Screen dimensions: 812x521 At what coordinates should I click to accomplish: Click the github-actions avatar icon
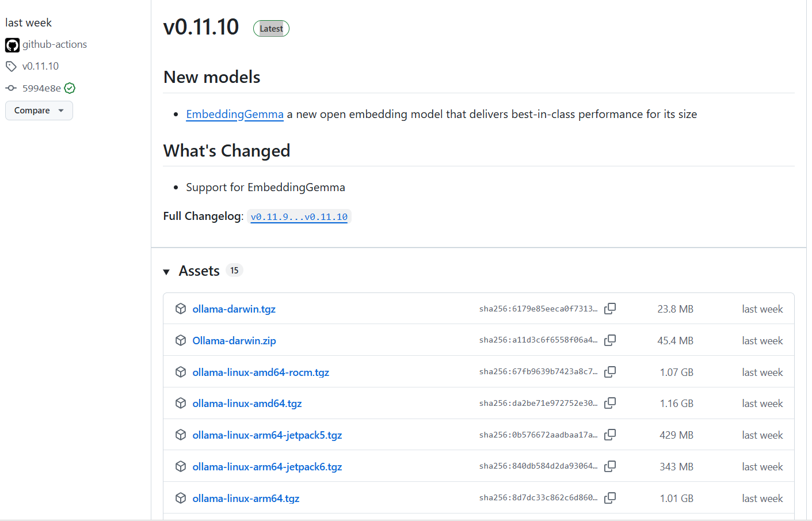[12, 45]
